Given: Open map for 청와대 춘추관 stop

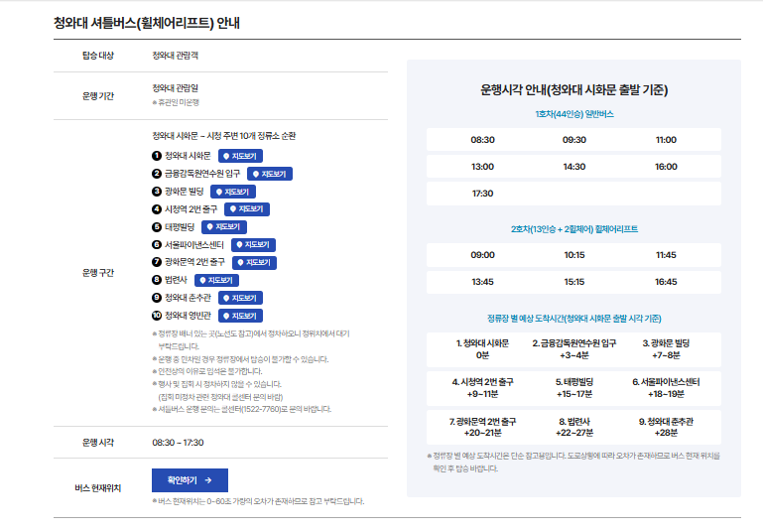Looking at the screenshot, I should [240, 298].
